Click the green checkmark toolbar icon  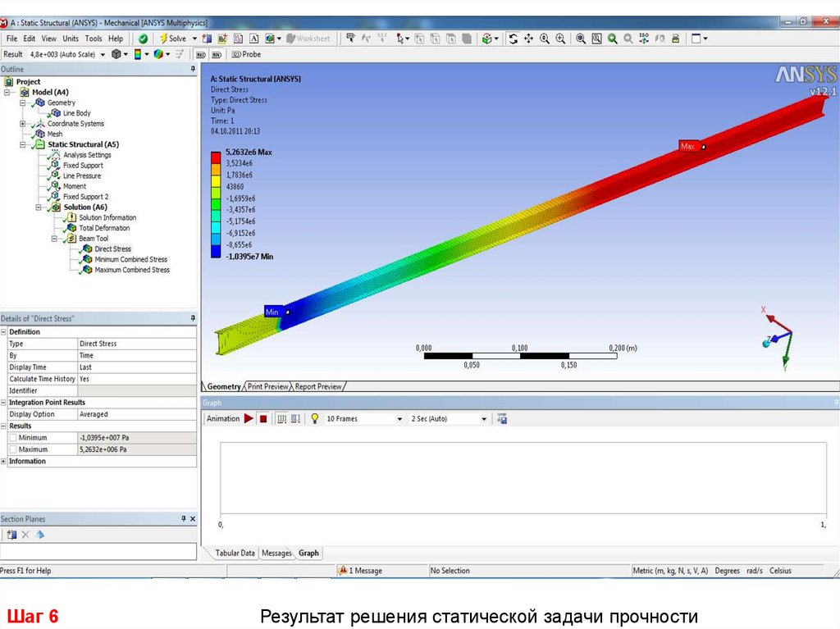pyautogui.click(x=143, y=39)
